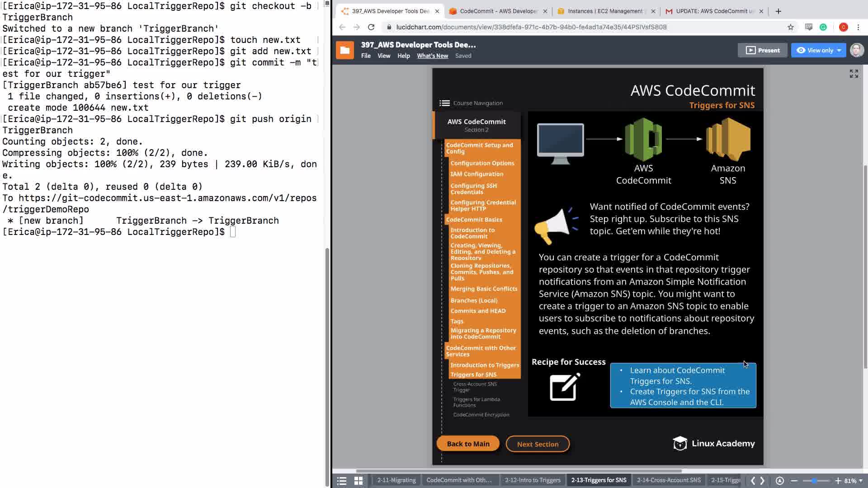Reload the Lucidchart browser page
Image resolution: width=868 pixels, height=488 pixels.
click(x=371, y=27)
